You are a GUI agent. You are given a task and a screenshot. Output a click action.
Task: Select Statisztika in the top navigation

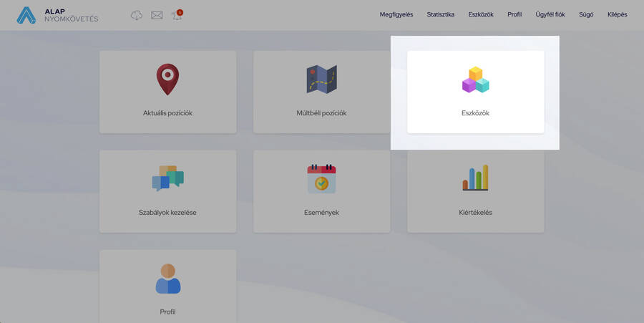[x=440, y=14]
